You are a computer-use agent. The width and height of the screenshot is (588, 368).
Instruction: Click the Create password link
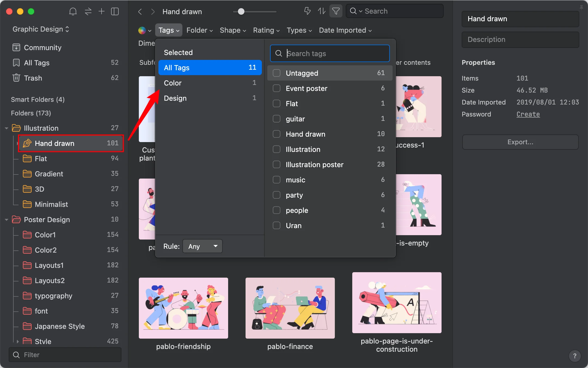[528, 114]
